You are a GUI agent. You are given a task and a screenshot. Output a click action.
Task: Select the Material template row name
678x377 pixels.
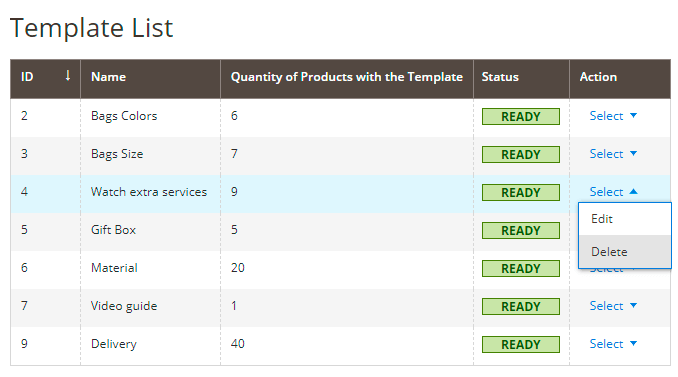[x=114, y=268]
